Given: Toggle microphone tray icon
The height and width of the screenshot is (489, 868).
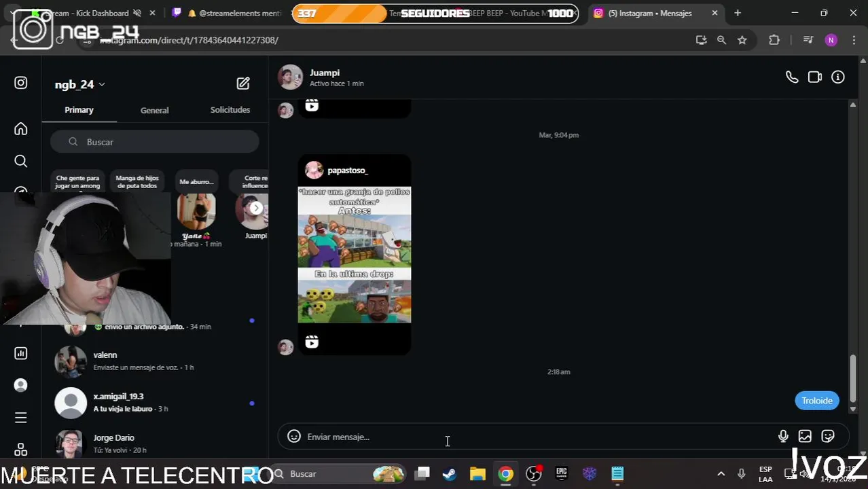Looking at the screenshot, I should 742,473.
